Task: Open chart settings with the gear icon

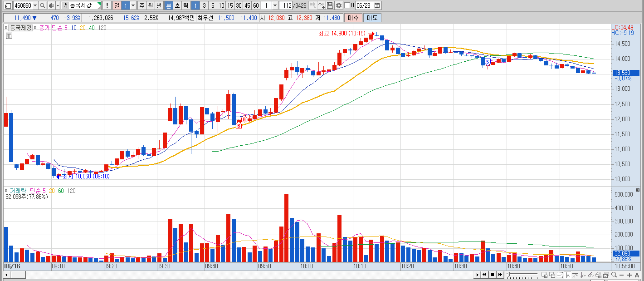Action: pos(338,5)
